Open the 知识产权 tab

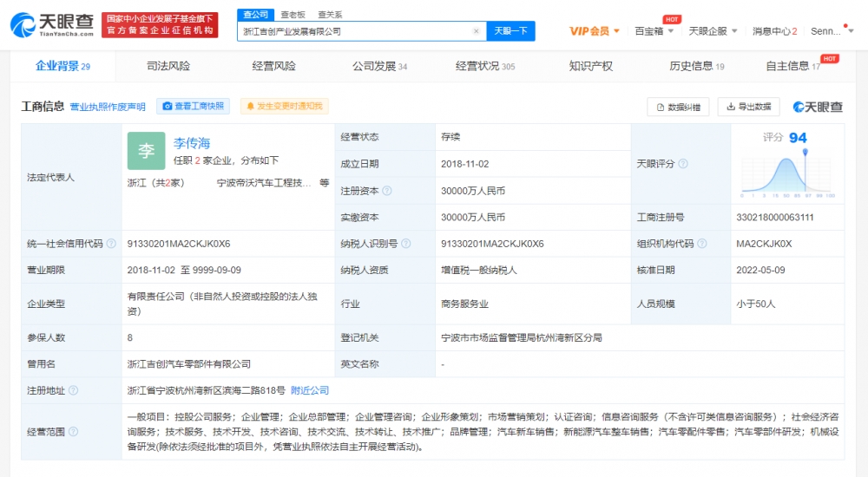click(590, 66)
